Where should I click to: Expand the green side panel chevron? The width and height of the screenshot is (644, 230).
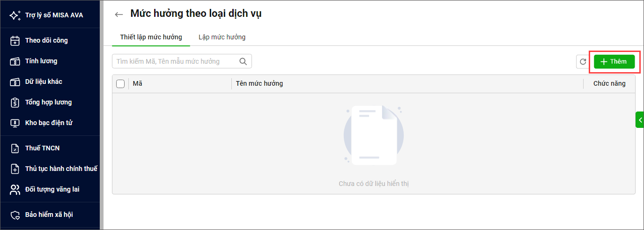point(640,120)
